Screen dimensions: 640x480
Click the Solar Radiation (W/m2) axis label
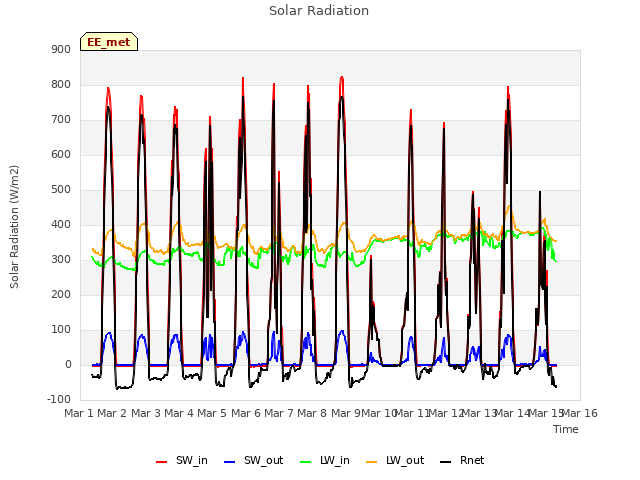click(14, 227)
